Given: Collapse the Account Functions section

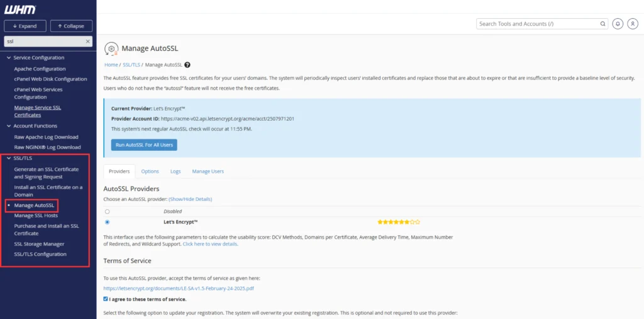Looking at the screenshot, I should [x=9, y=126].
